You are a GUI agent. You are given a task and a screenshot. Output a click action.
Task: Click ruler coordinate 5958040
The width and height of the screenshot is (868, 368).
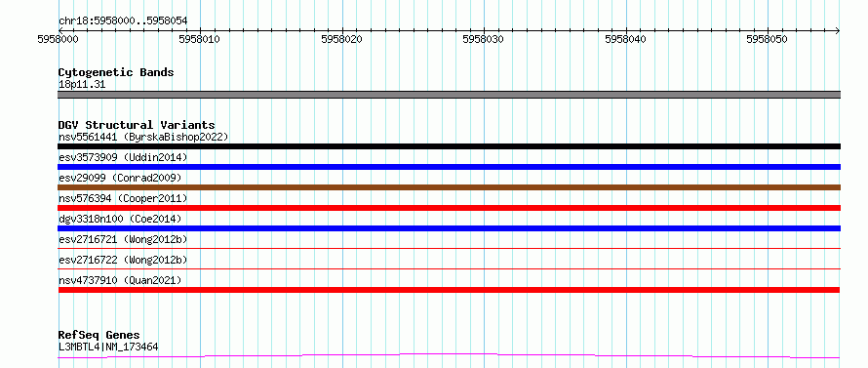(625, 39)
